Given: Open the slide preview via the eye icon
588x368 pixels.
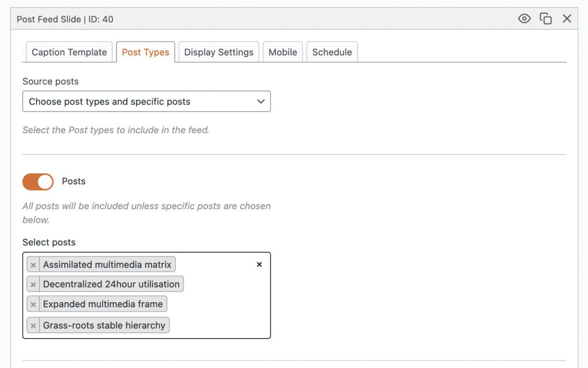Looking at the screenshot, I should pos(524,19).
